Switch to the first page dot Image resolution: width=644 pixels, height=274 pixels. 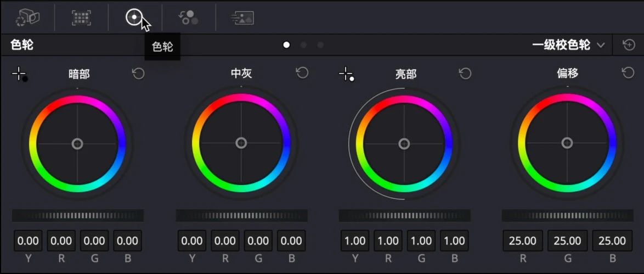[286, 45]
